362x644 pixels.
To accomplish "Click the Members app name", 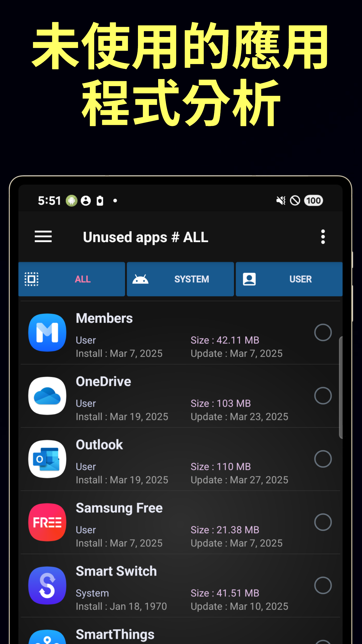I will tap(104, 318).
